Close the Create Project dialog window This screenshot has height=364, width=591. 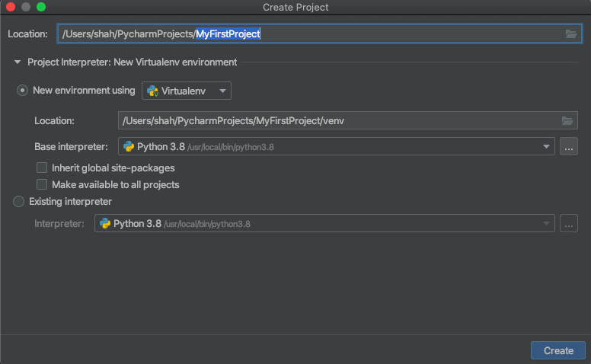[x=11, y=7]
